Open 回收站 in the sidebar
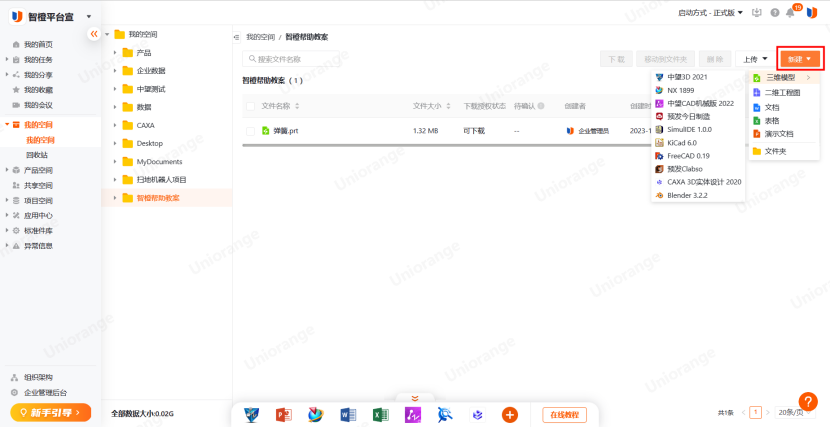 37,156
